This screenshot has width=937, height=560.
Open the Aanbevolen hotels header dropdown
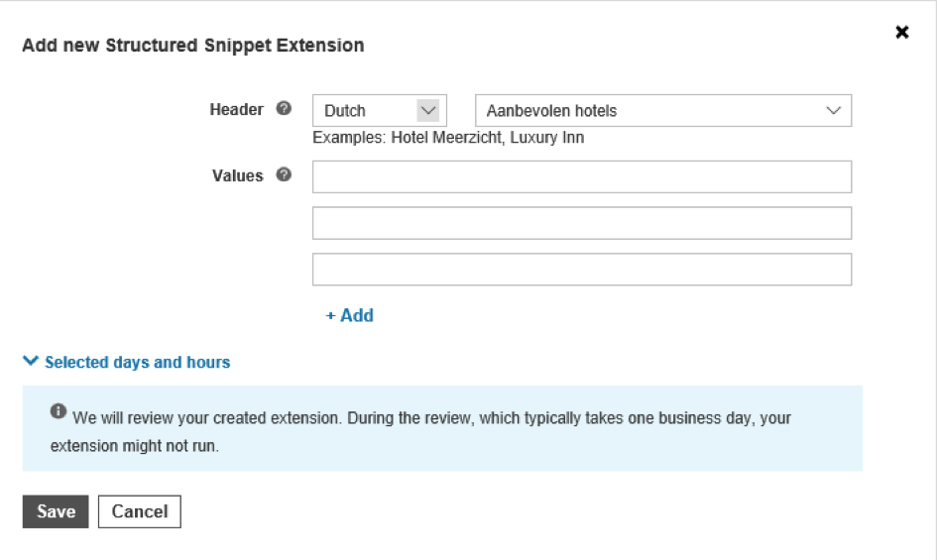[x=663, y=111]
